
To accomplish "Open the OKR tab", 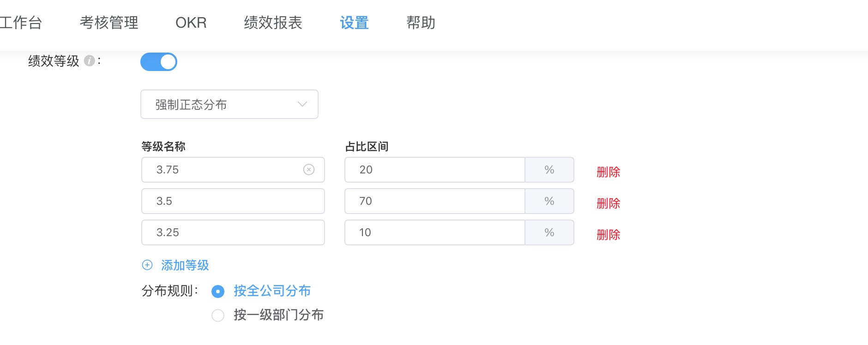I will point(190,23).
